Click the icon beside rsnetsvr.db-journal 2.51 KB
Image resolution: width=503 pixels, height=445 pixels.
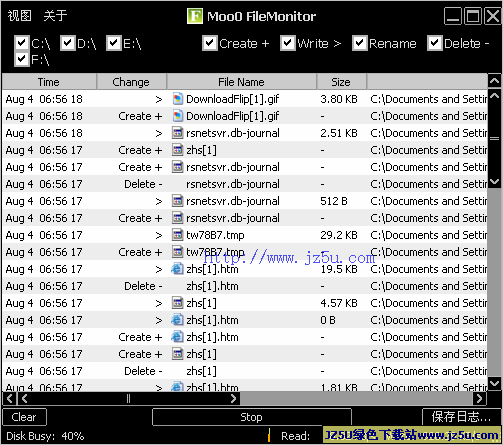tap(178, 133)
